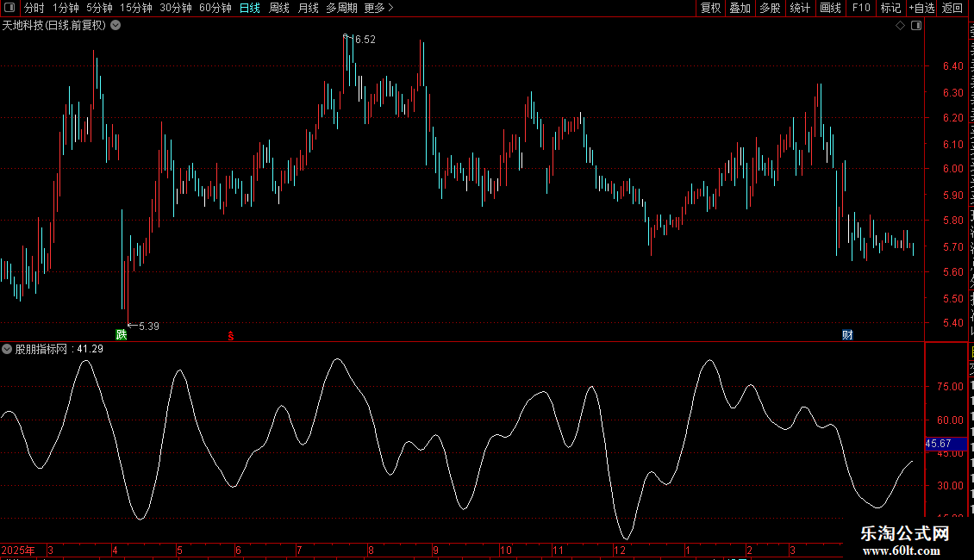This screenshot has height=560, width=974.
Task: Select the 日线 daily chart tab
Action: 250,8
